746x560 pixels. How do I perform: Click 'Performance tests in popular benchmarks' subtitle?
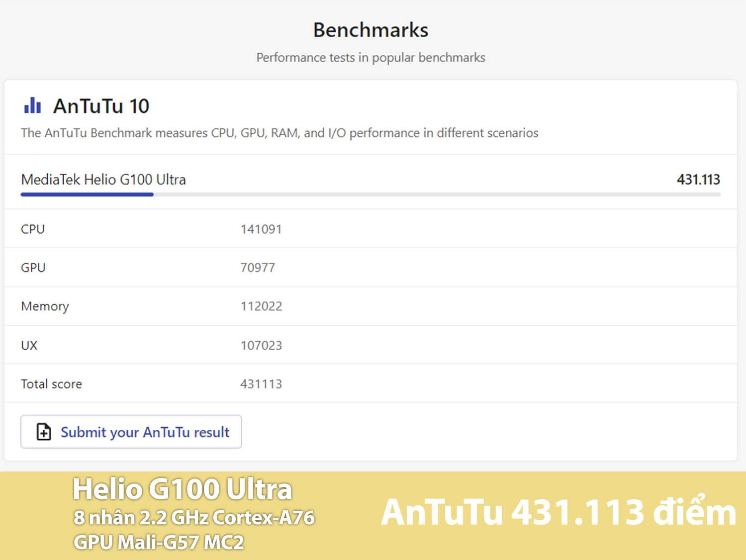(371, 58)
